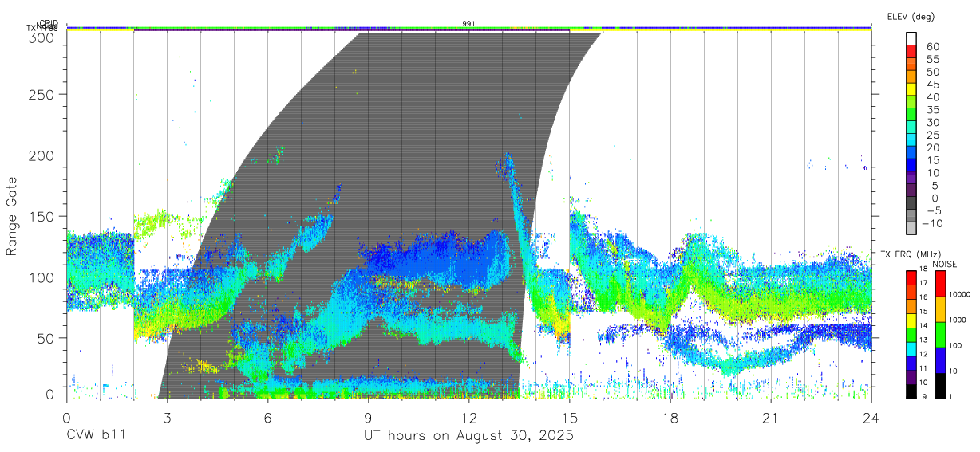The height and width of the screenshot is (452, 980).
Task: Click the x-axis tick label '9'
Action: pyautogui.click(x=368, y=417)
